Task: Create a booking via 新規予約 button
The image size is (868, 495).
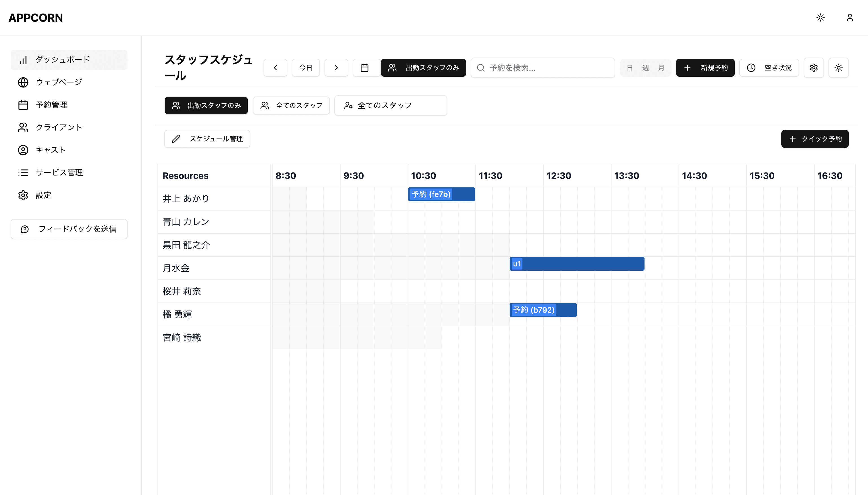Action: pos(705,67)
